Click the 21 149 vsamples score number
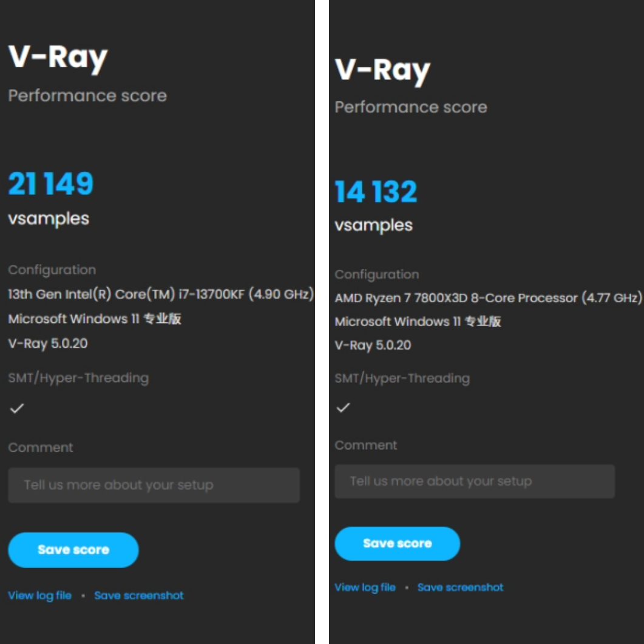 tap(51, 184)
